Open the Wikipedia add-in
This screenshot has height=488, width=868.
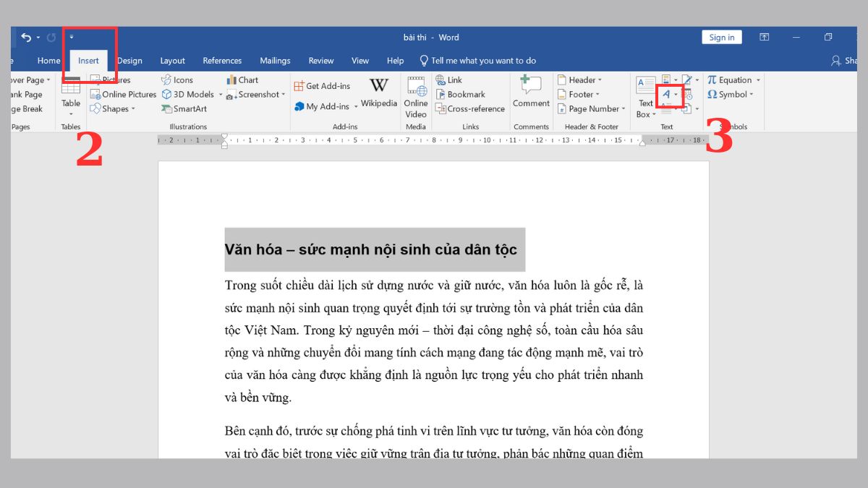[x=379, y=94]
